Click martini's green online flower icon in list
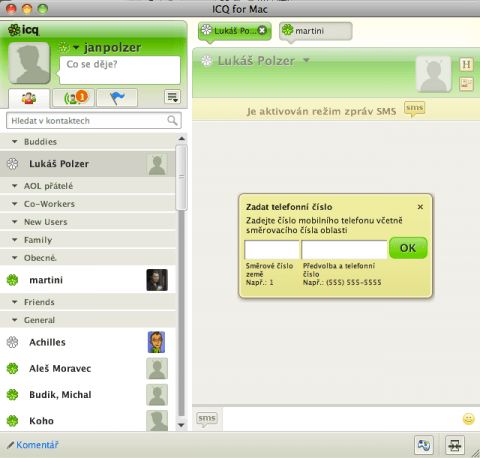The image size is (480, 458). tap(13, 280)
